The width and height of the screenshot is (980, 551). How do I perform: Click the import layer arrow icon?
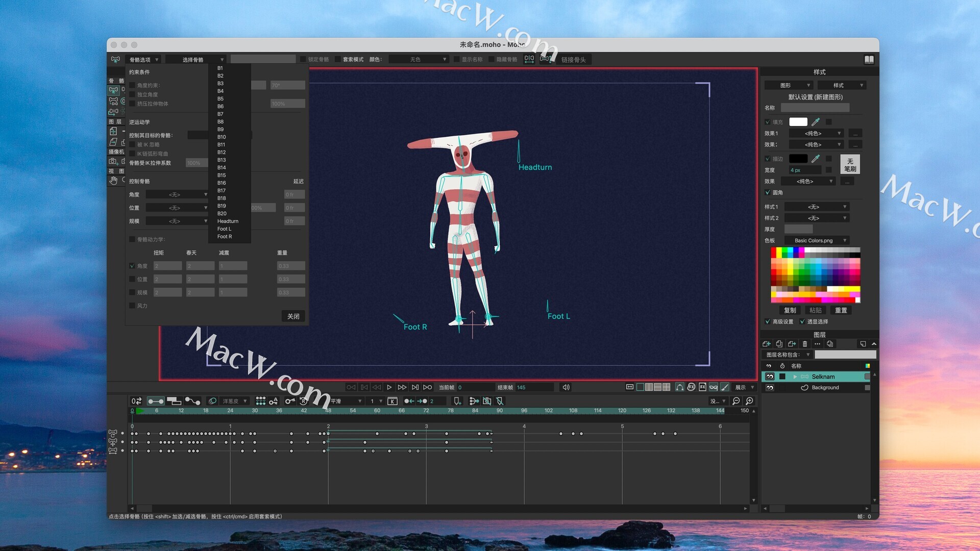792,344
